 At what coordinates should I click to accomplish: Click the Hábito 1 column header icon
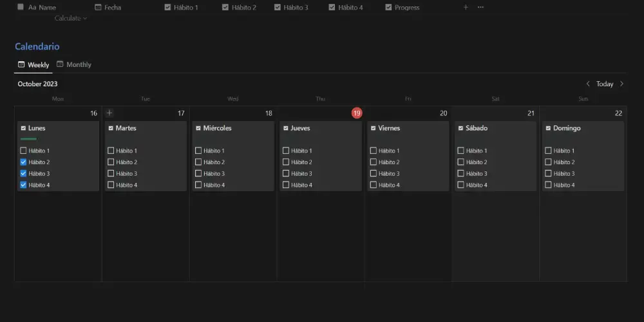pyautogui.click(x=168, y=7)
